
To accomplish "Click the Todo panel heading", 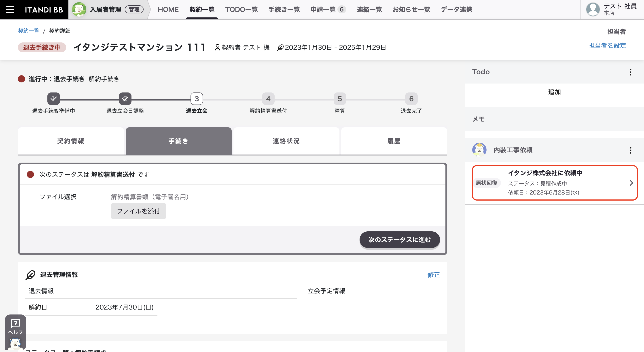I will click(x=481, y=72).
